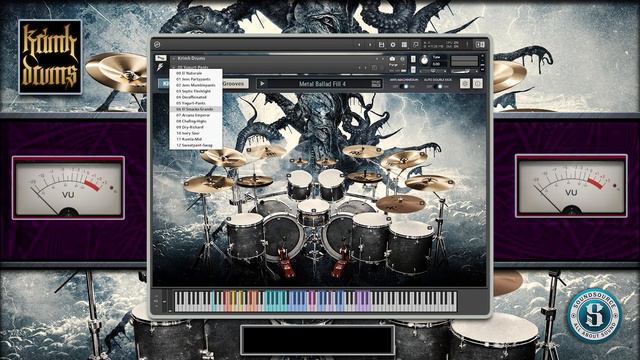Click the Tune knob

pyautogui.click(x=424, y=60)
